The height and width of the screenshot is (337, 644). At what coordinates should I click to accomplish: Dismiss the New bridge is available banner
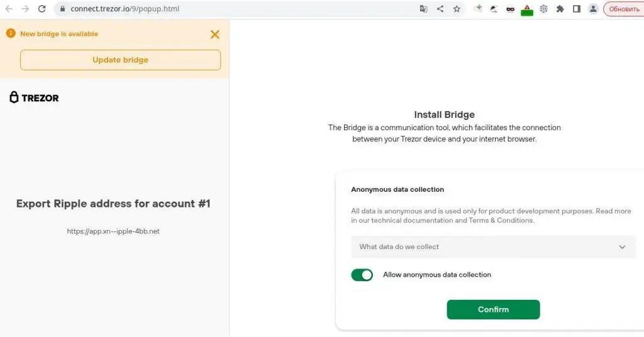coord(215,35)
